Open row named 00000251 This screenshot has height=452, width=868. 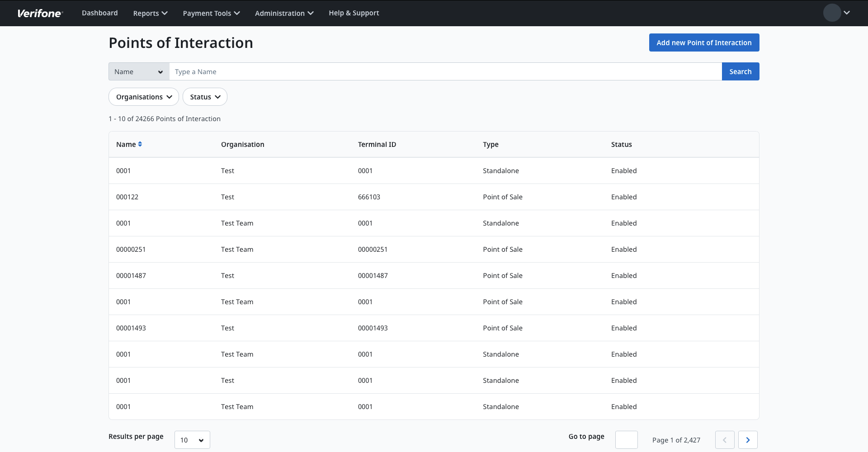tap(434, 250)
